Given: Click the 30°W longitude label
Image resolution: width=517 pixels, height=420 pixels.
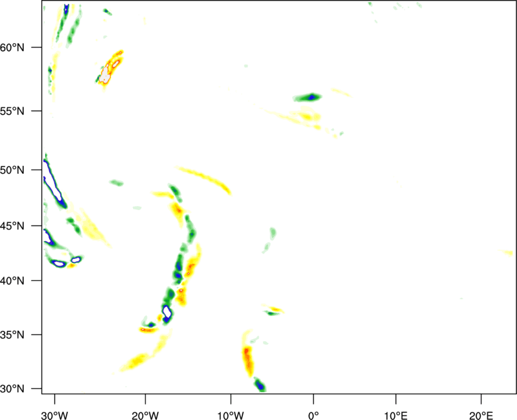Looking at the screenshot, I should click(x=55, y=415).
